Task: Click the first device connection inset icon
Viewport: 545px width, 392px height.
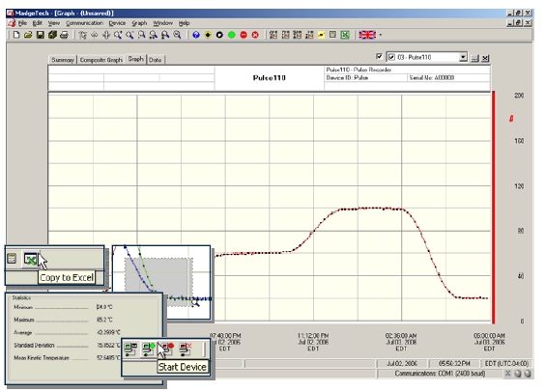Action: coord(131,350)
